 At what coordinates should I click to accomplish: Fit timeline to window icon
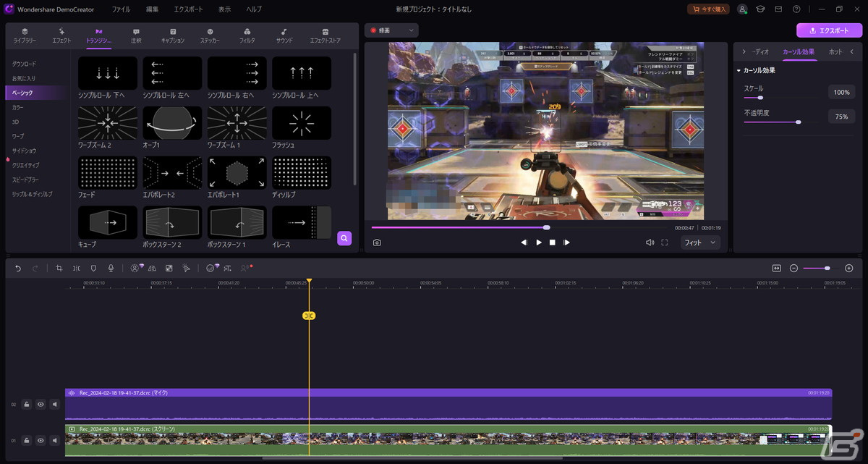(x=776, y=268)
